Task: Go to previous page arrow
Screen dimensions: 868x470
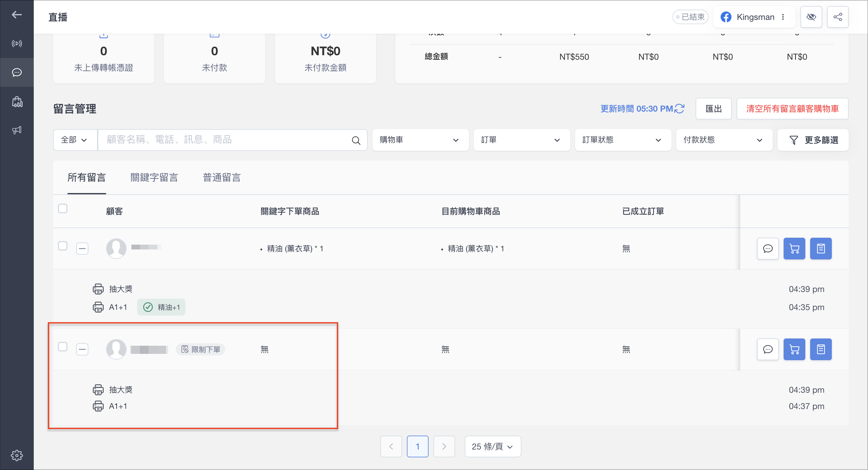Action: [x=391, y=446]
